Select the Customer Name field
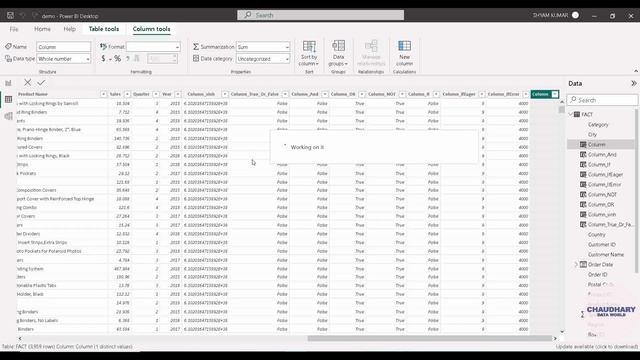 [x=606, y=254]
